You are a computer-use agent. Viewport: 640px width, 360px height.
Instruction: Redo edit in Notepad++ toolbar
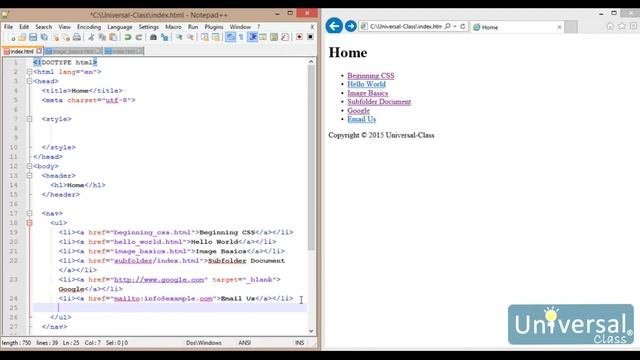click(x=139, y=37)
